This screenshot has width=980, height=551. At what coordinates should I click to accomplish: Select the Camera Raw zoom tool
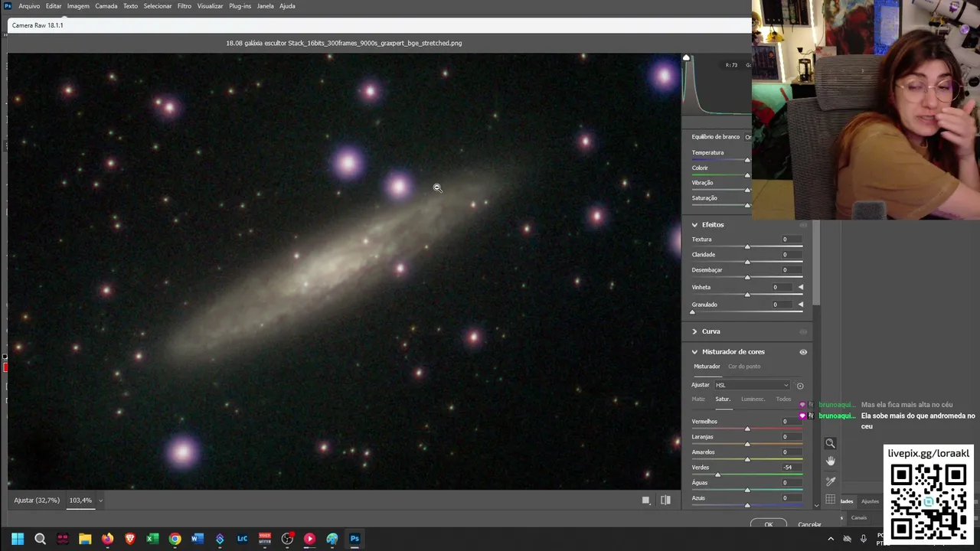coord(830,443)
